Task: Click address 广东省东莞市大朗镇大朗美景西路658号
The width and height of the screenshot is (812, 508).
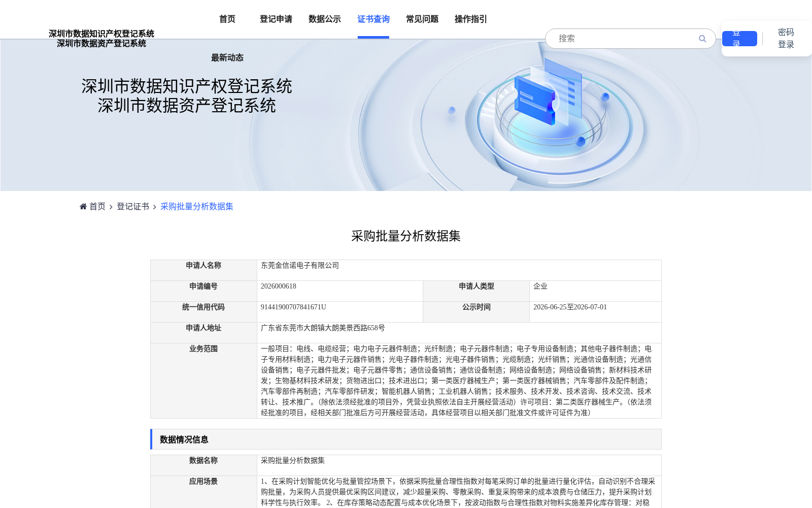Action: point(323,328)
